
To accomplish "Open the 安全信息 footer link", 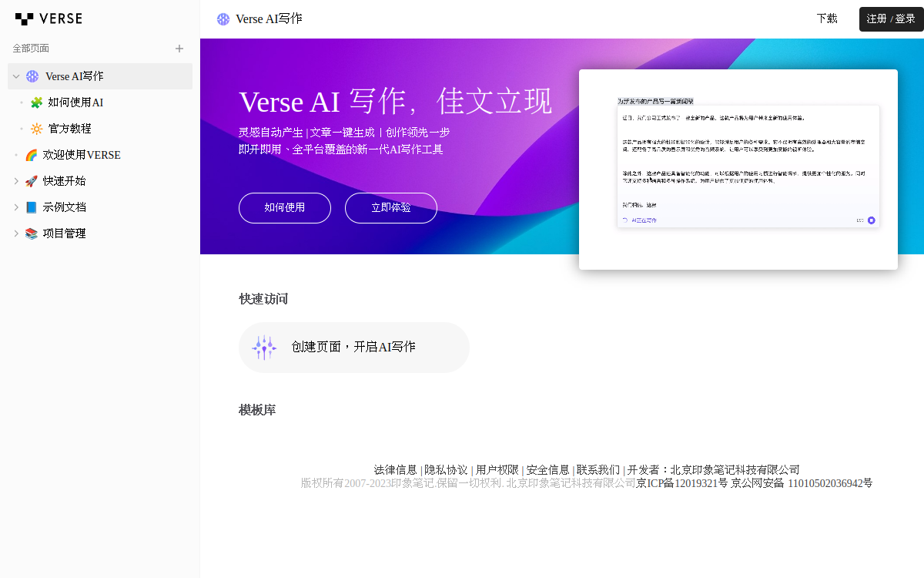I will [548, 470].
